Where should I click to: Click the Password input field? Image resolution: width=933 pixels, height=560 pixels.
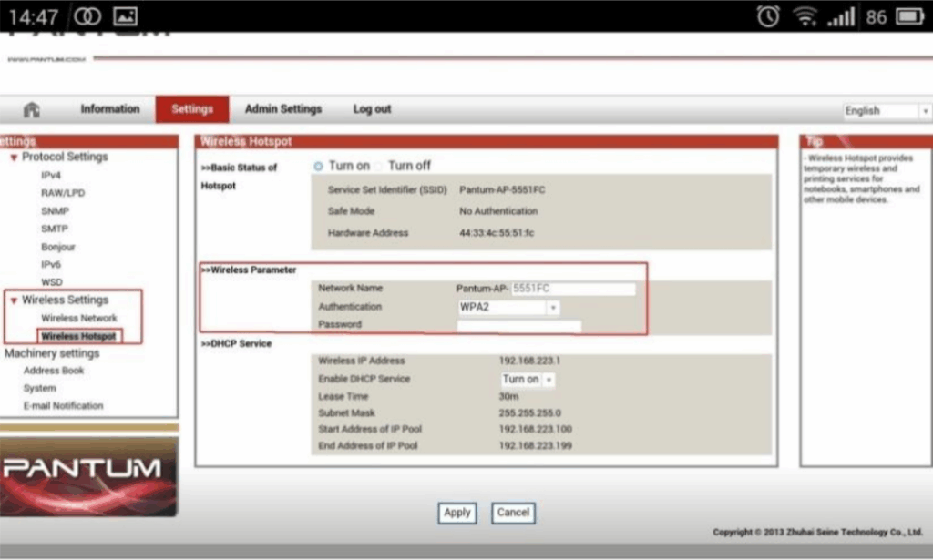coord(518,325)
